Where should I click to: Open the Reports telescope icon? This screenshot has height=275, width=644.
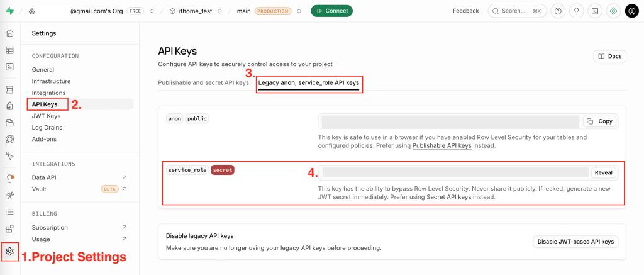pyautogui.click(x=10, y=195)
